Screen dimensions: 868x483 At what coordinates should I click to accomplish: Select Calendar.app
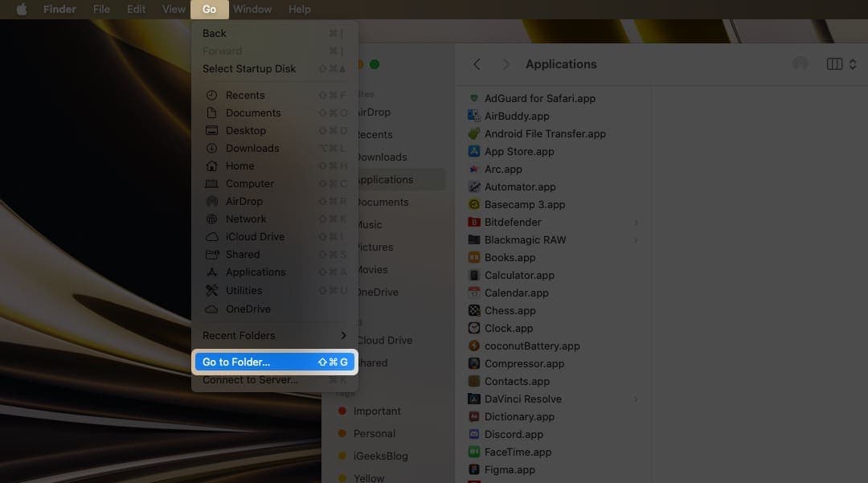[516, 293]
